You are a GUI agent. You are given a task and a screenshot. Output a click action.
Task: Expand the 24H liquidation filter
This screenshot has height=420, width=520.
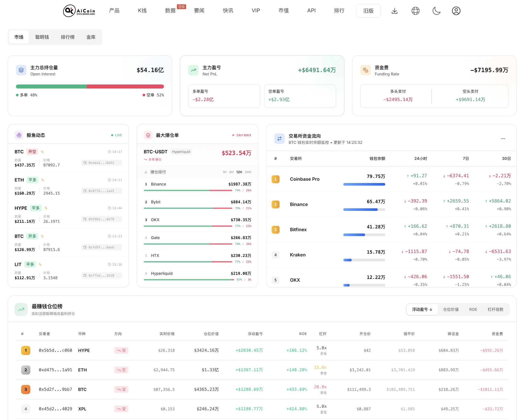click(248, 172)
